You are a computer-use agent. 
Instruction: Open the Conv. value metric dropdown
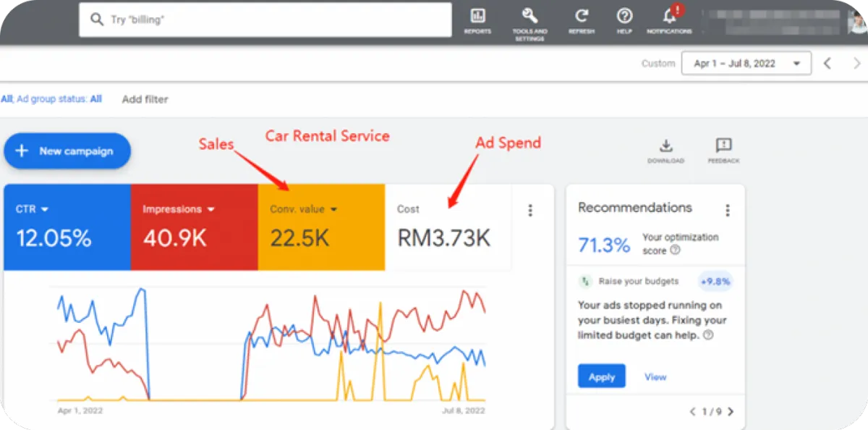[334, 209]
